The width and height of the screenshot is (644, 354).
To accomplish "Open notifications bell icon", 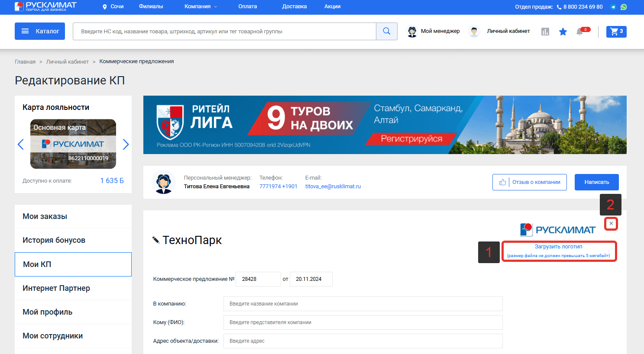I will click(x=579, y=32).
